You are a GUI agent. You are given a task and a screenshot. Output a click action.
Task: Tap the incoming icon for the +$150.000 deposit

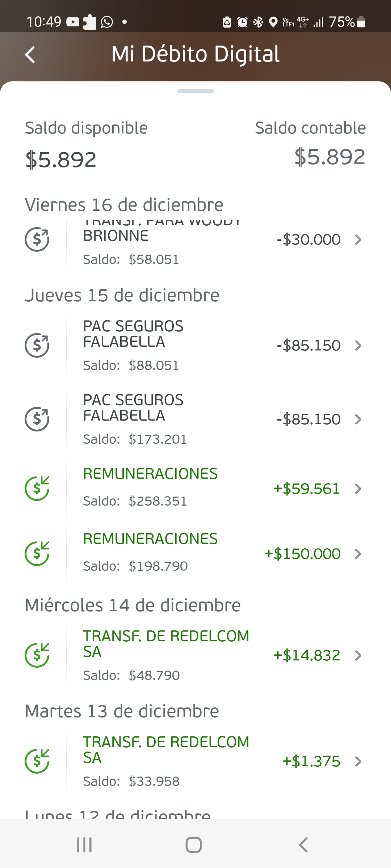[x=37, y=554]
